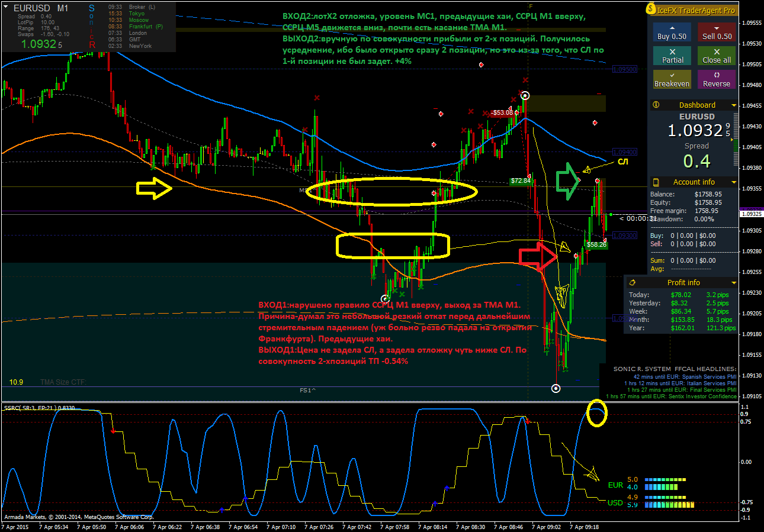This screenshot has width=764, height=532.
Task: Click the Balance $1758.95 value
Action: [708, 194]
